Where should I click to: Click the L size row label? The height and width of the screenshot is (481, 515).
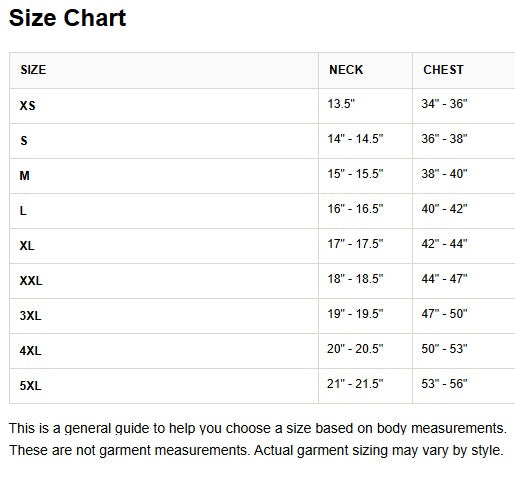pos(23,211)
